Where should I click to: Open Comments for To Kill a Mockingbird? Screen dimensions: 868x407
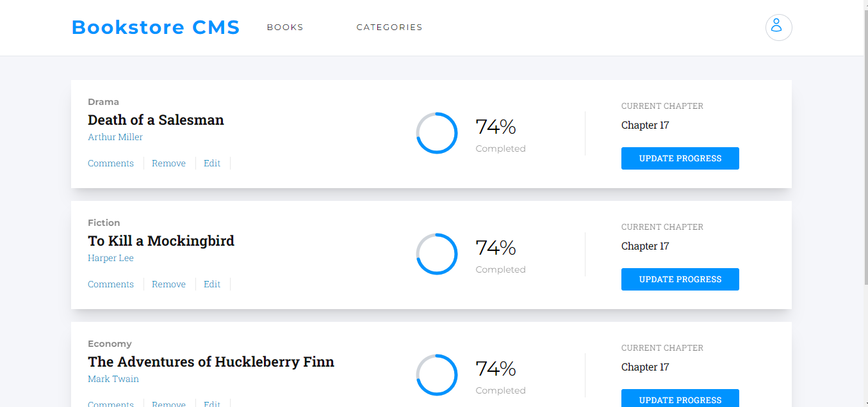pos(111,284)
